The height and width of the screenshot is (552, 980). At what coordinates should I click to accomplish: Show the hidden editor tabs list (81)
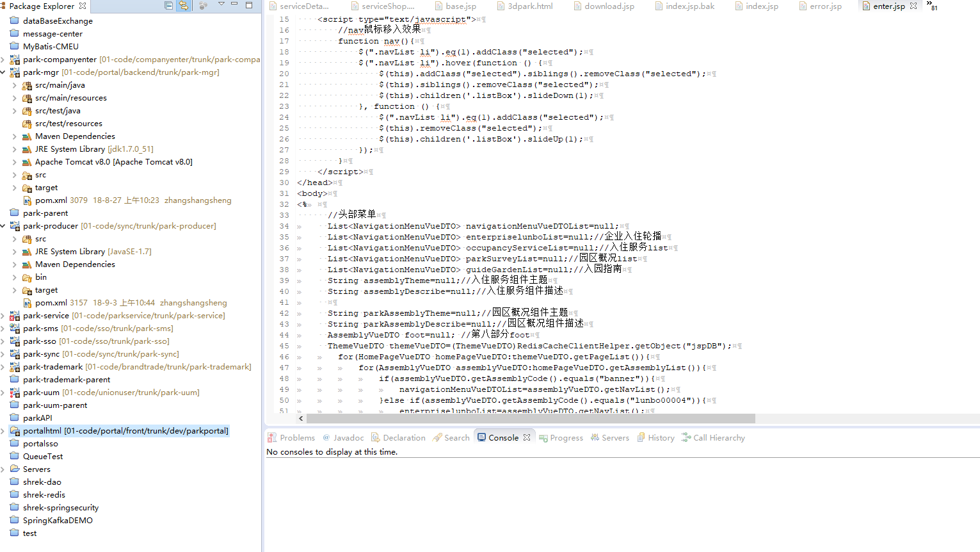932,6
